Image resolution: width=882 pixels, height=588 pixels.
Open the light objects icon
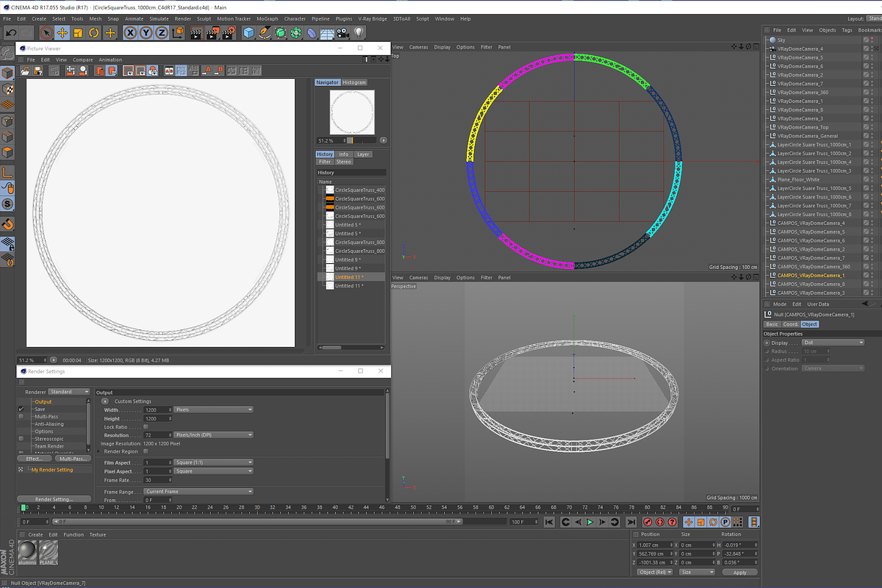point(358,32)
